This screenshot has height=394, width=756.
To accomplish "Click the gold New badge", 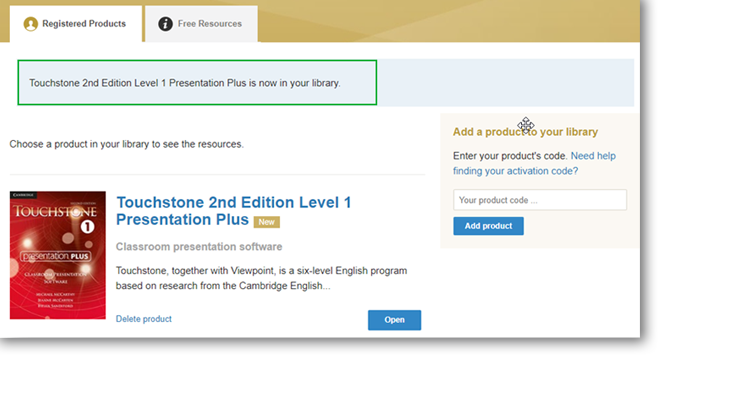I will [267, 222].
